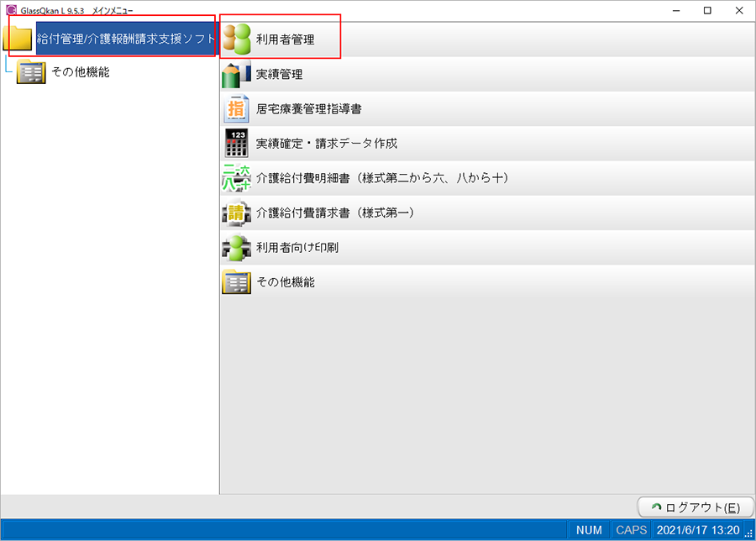Click the 介護給付費請求書 printer icon
Viewport: 756px width, 541px height.
click(x=237, y=213)
